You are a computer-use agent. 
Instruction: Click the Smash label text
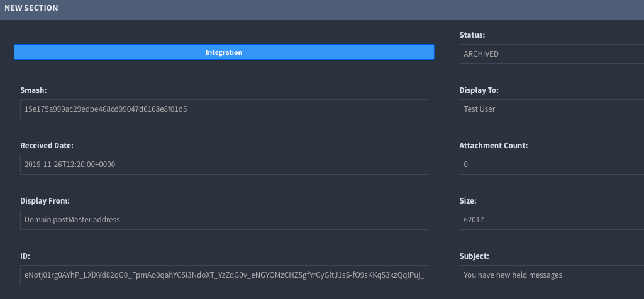click(x=33, y=90)
